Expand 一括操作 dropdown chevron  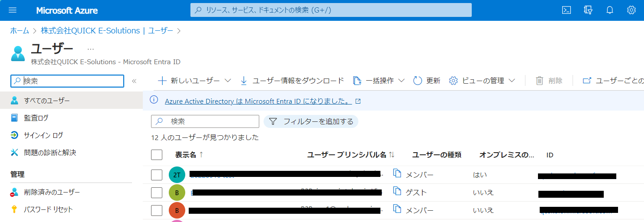[401, 81]
